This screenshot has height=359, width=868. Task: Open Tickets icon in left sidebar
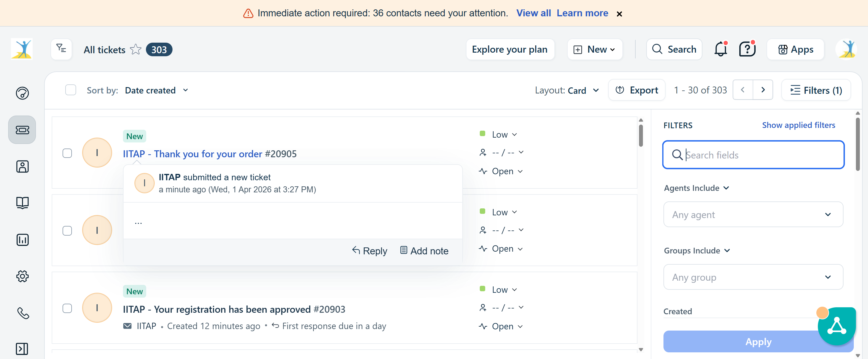[x=22, y=130]
